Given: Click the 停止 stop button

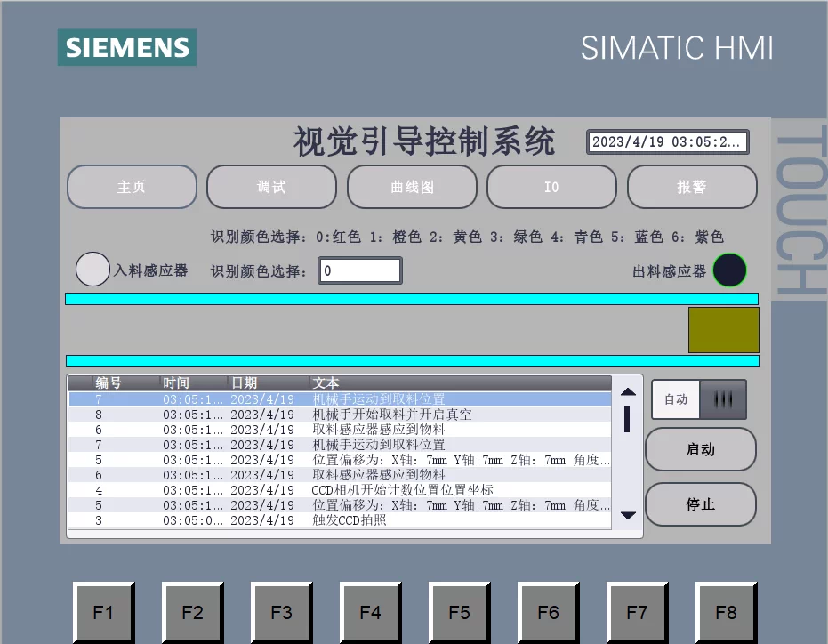Looking at the screenshot, I should coord(700,504).
